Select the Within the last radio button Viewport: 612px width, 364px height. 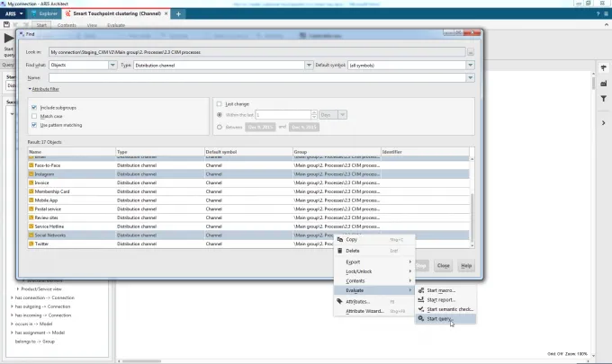220,114
